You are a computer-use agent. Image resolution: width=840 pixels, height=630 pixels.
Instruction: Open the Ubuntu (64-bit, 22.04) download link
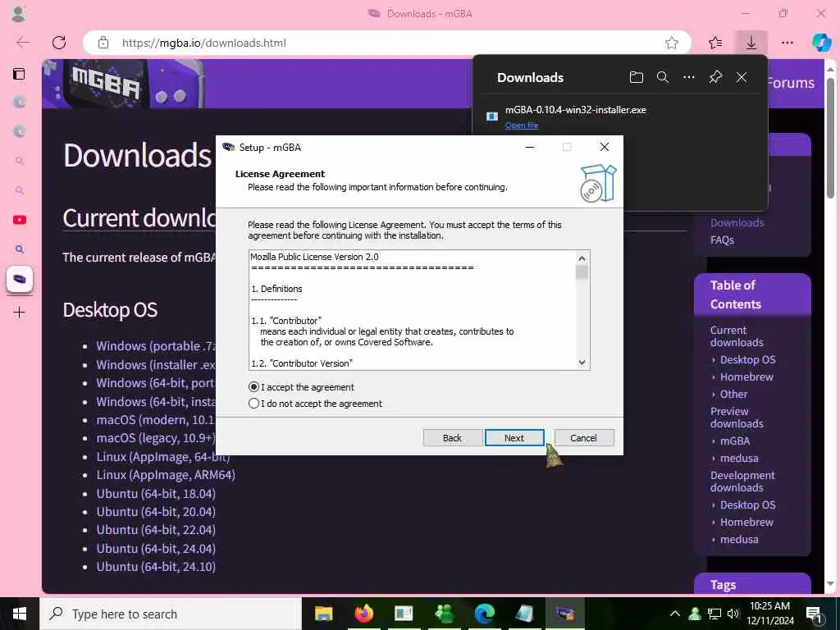click(x=156, y=530)
